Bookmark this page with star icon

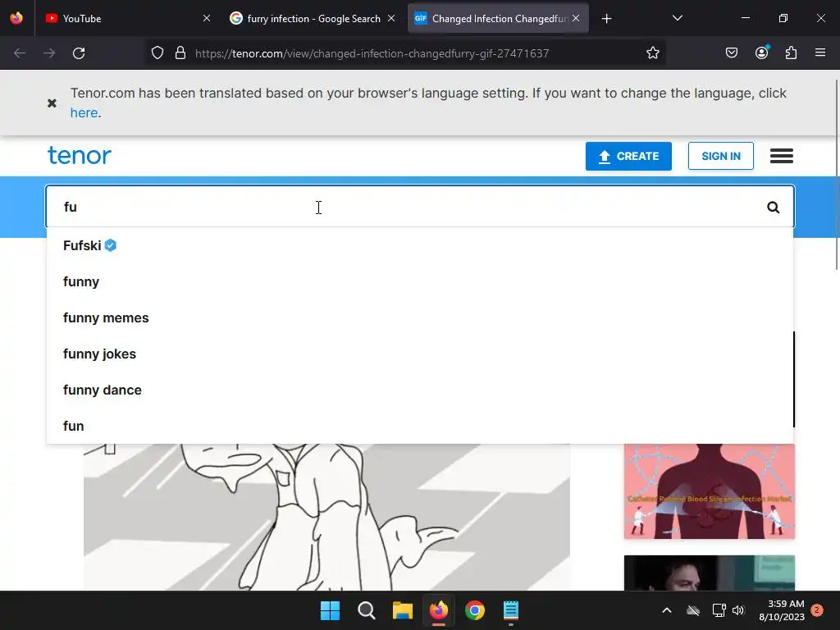pos(652,53)
